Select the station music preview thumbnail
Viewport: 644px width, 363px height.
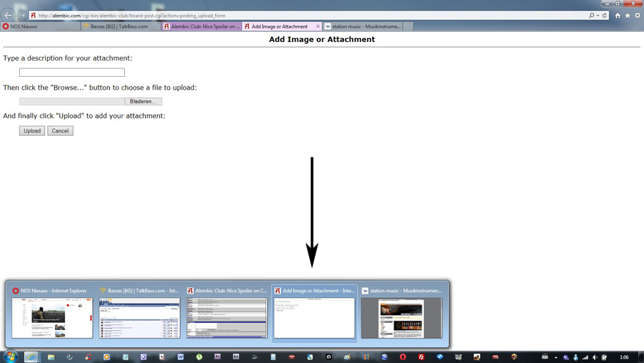pos(401,317)
